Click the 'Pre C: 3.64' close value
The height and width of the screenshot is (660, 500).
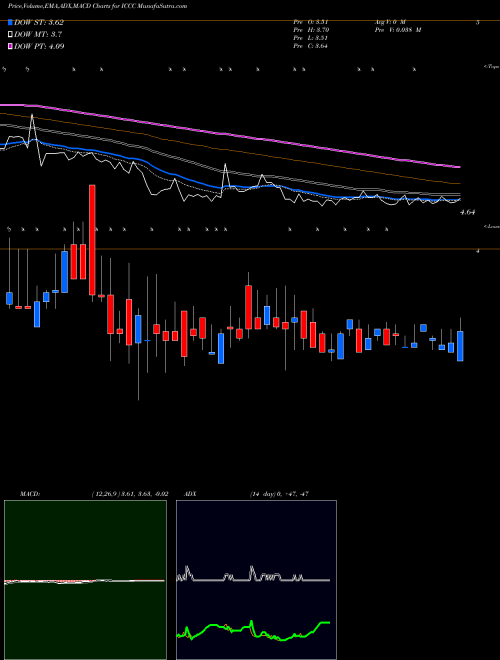pos(311,46)
